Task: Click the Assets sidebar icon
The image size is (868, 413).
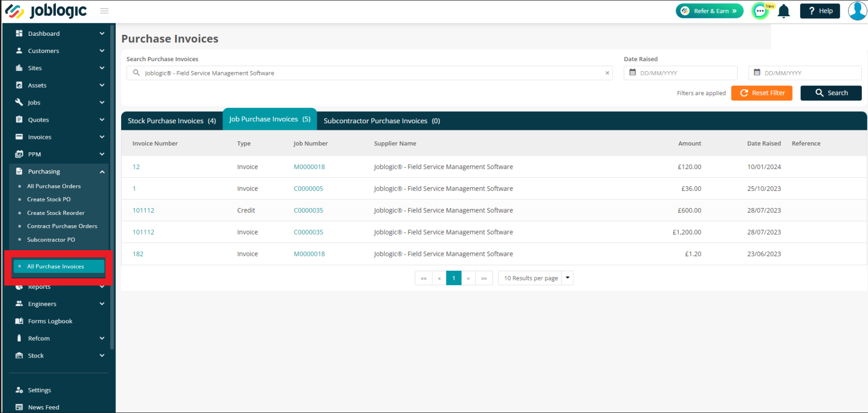Action: click(19, 85)
